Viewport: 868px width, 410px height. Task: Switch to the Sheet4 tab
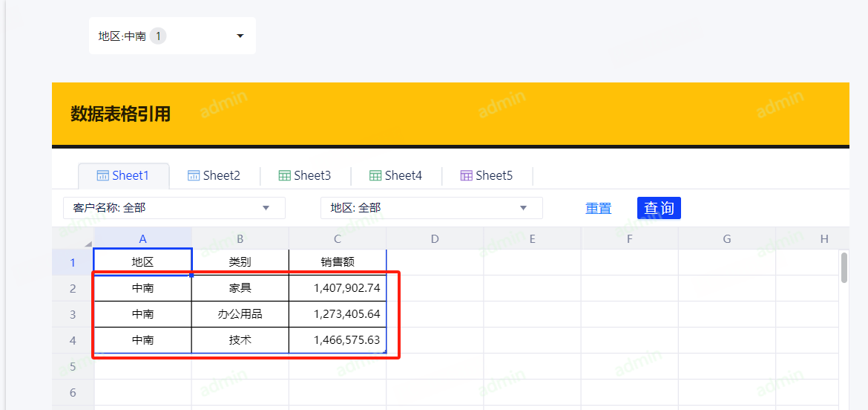[403, 176]
